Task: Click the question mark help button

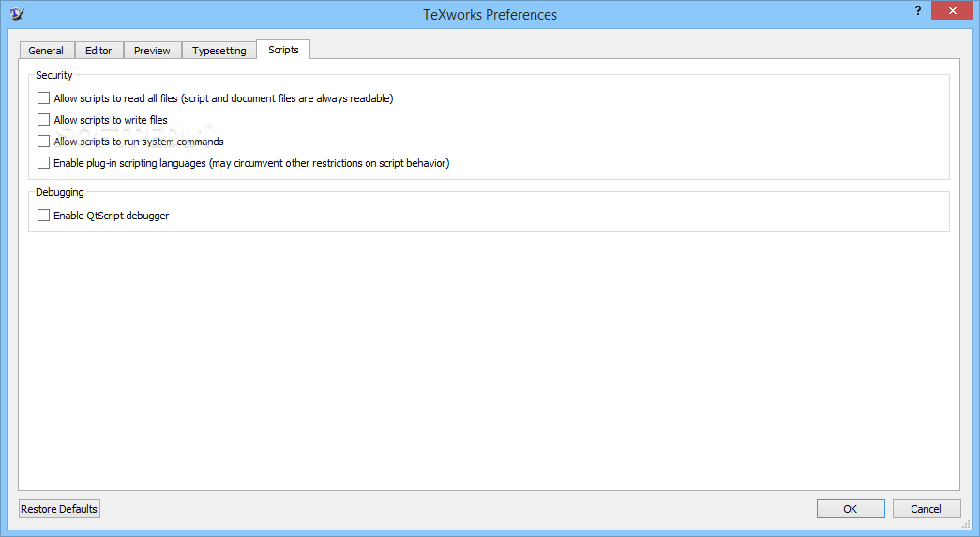Action: 917,10
